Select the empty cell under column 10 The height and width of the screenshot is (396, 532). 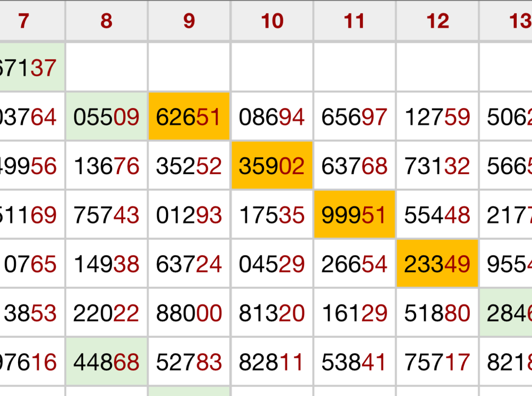(272, 67)
